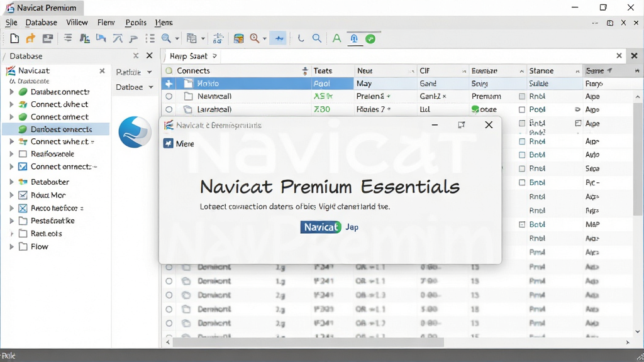The image size is (644, 362).
Task: Click the table grid toolbar icon
Action: tap(191, 38)
